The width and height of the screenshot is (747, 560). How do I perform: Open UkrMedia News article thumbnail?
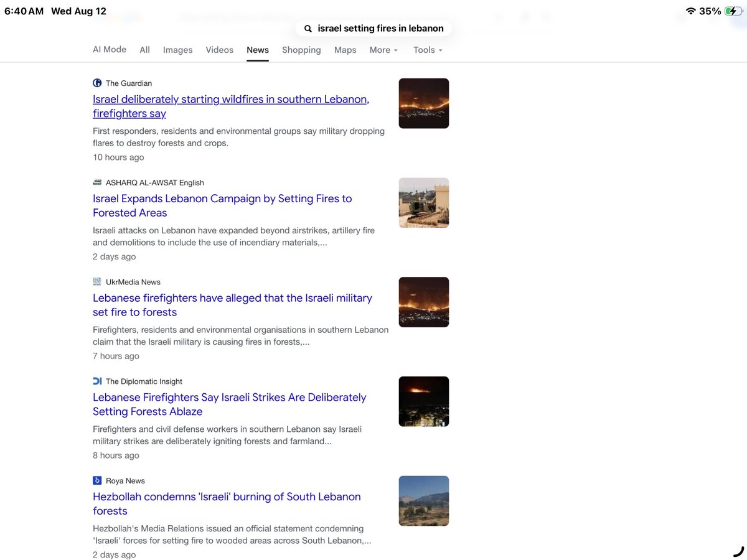tap(424, 302)
